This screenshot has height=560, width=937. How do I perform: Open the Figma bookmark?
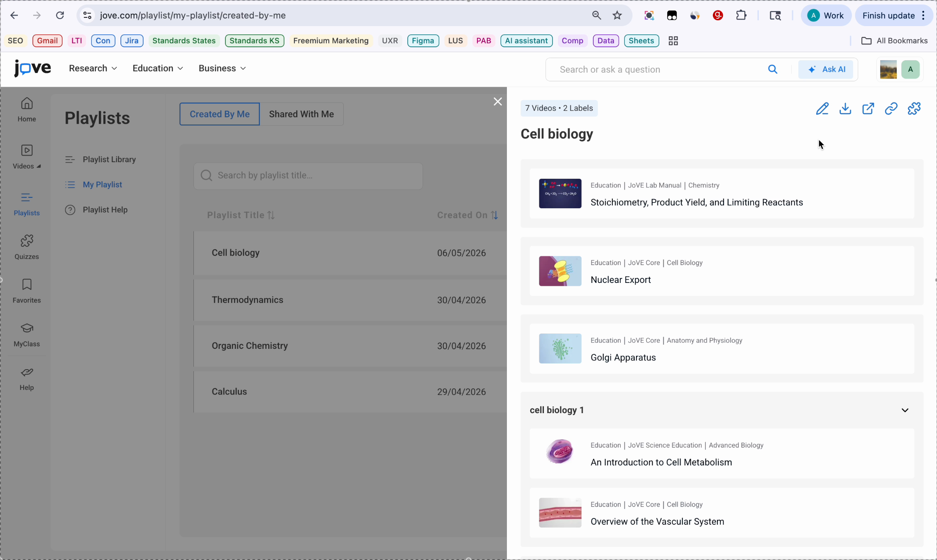(x=423, y=41)
